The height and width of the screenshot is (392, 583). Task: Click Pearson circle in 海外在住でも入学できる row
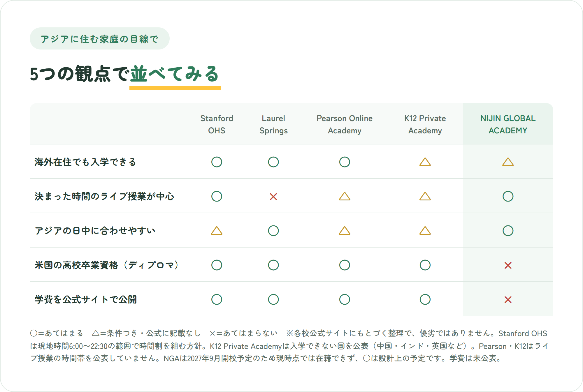[x=345, y=162]
